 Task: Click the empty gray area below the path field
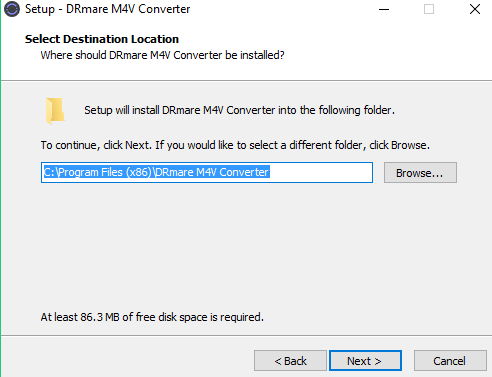coord(246,247)
